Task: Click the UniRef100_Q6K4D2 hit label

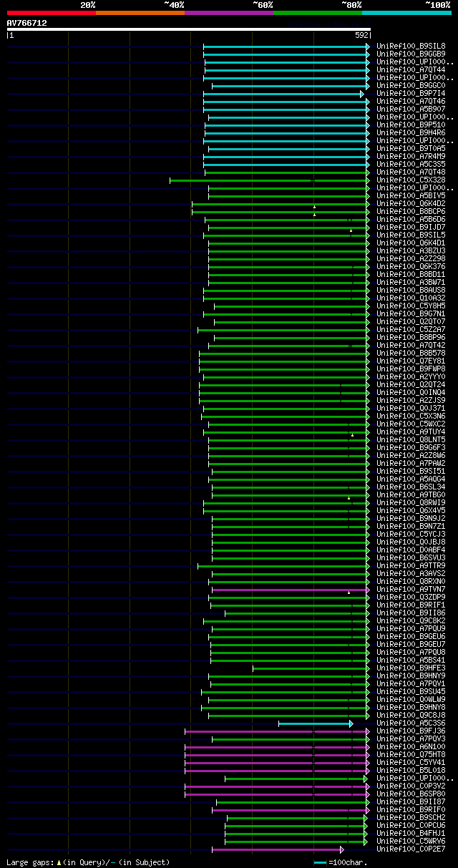Action: [411, 204]
